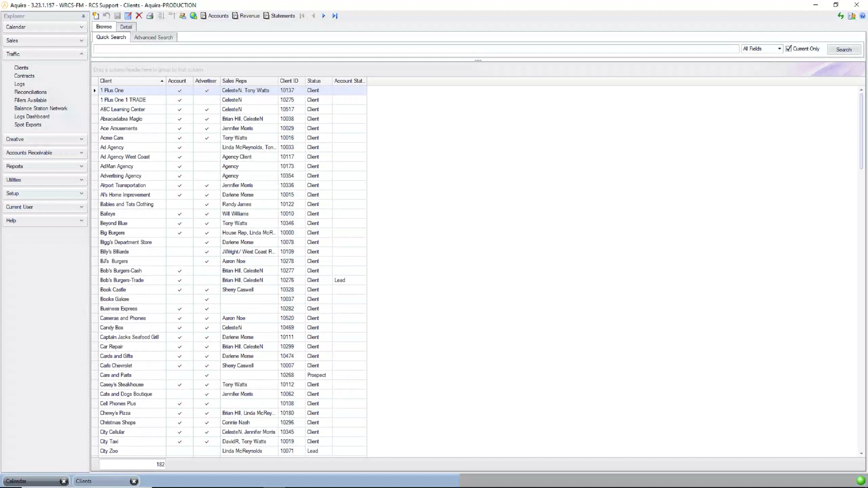Expand the Reports section
Image resolution: width=868 pixels, height=488 pixels.
pos(45,166)
